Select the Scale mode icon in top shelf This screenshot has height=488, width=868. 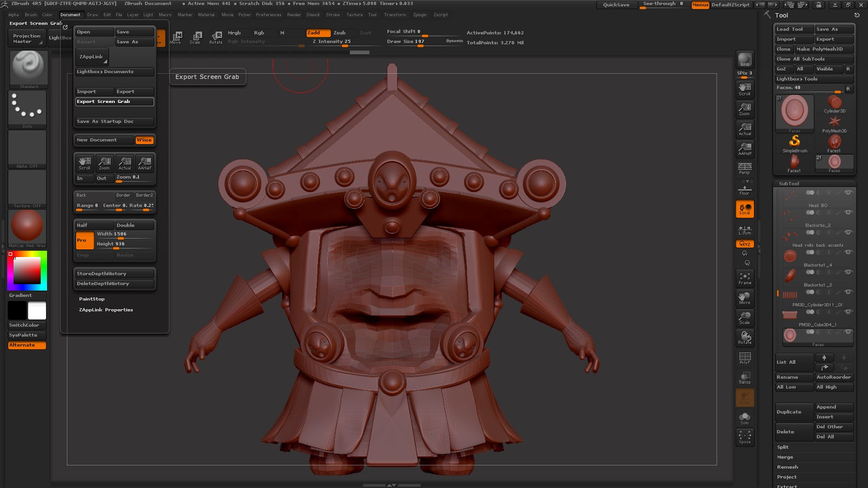(195, 37)
